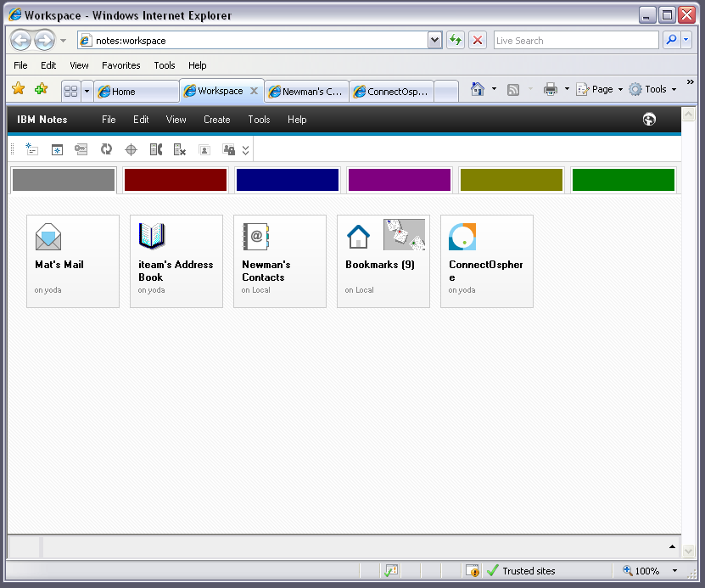Click inside the Live Search box
Screen dimensions: 705x588
tap(575, 40)
